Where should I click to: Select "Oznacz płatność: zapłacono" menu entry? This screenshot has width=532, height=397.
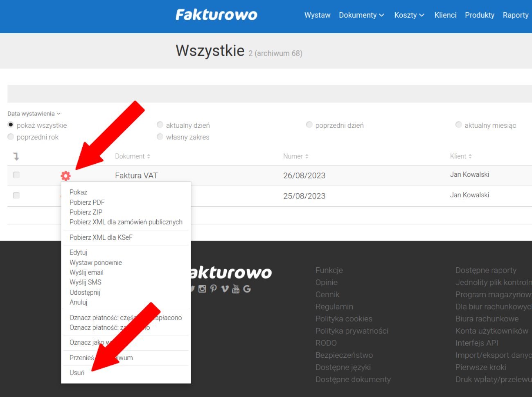(110, 327)
